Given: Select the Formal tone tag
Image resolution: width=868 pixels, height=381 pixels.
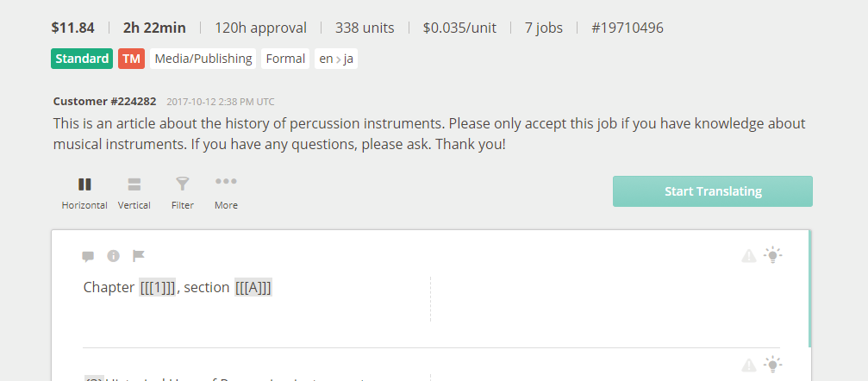Looking at the screenshot, I should point(285,59).
